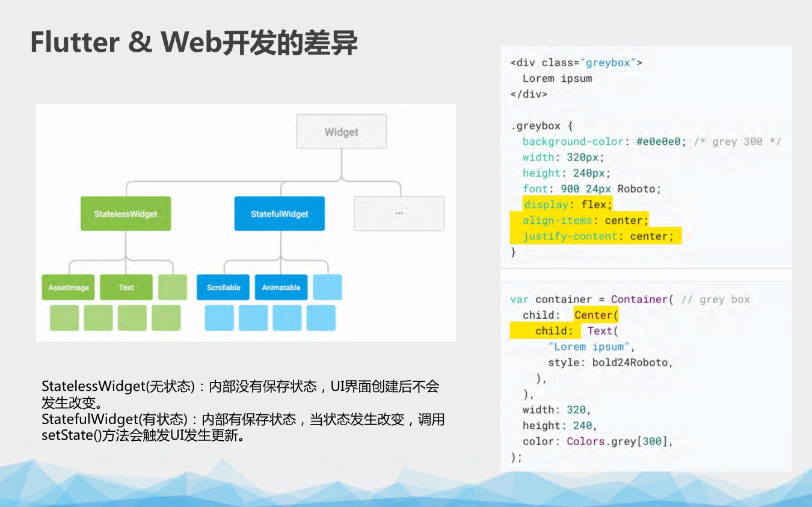Click the '/* grey 300 */' comment

[737, 141]
